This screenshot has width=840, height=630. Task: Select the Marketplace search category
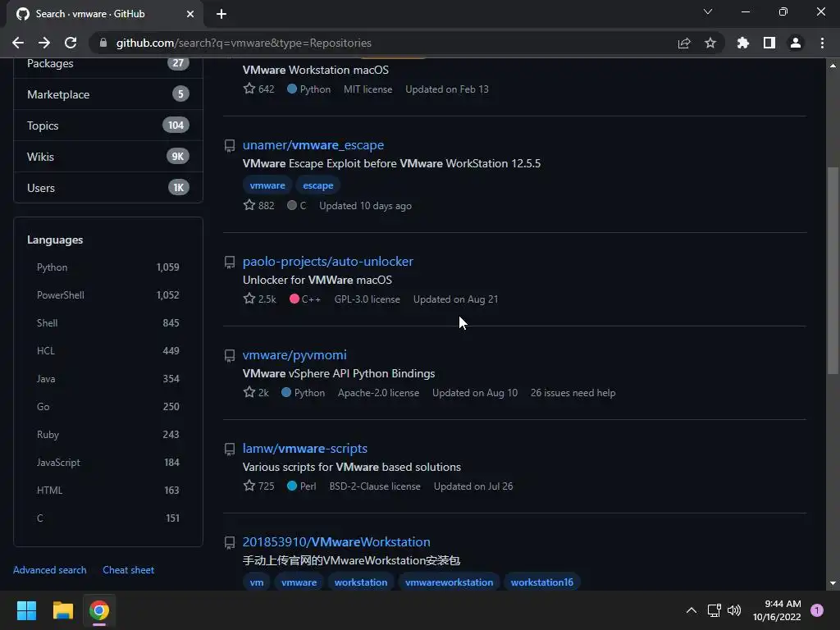[108, 94]
